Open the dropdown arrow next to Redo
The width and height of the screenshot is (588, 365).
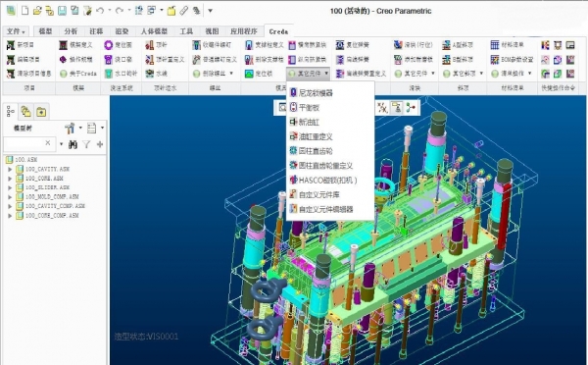(129, 11)
